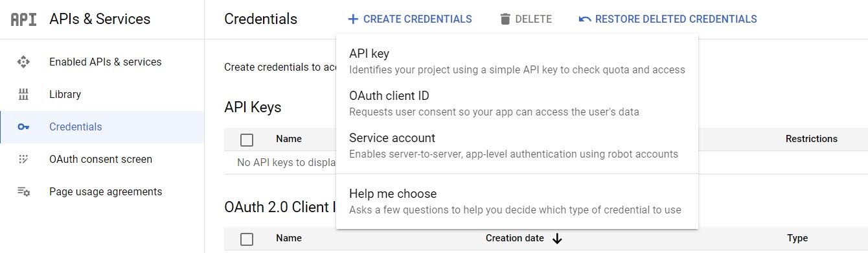Click the 'No API keys to display' text

(286, 163)
